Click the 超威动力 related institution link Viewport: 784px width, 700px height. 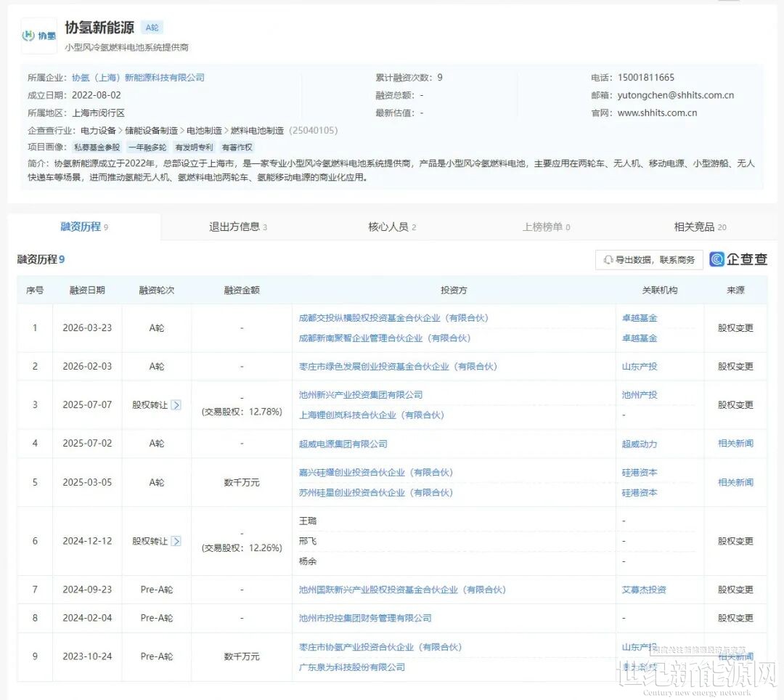click(639, 444)
